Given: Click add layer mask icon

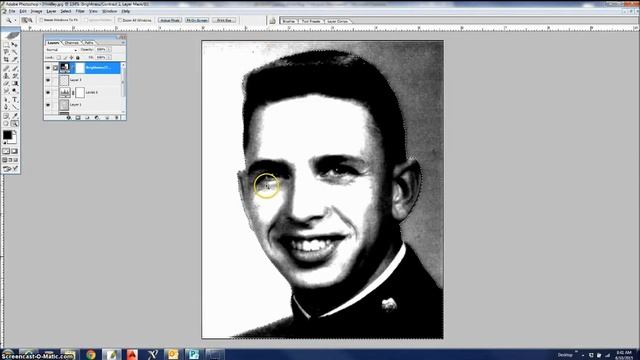Looking at the screenshot, I should pos(78,118).
